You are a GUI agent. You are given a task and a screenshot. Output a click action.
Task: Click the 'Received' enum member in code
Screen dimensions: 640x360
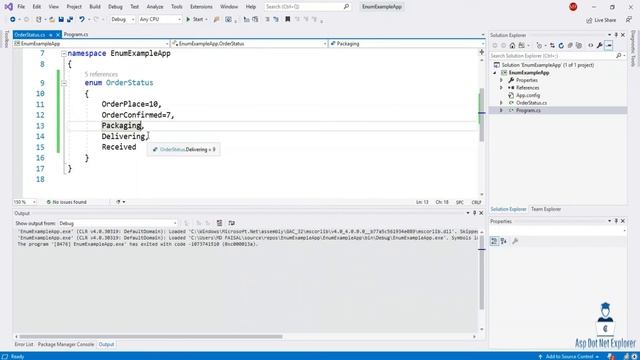coord(119,147)
